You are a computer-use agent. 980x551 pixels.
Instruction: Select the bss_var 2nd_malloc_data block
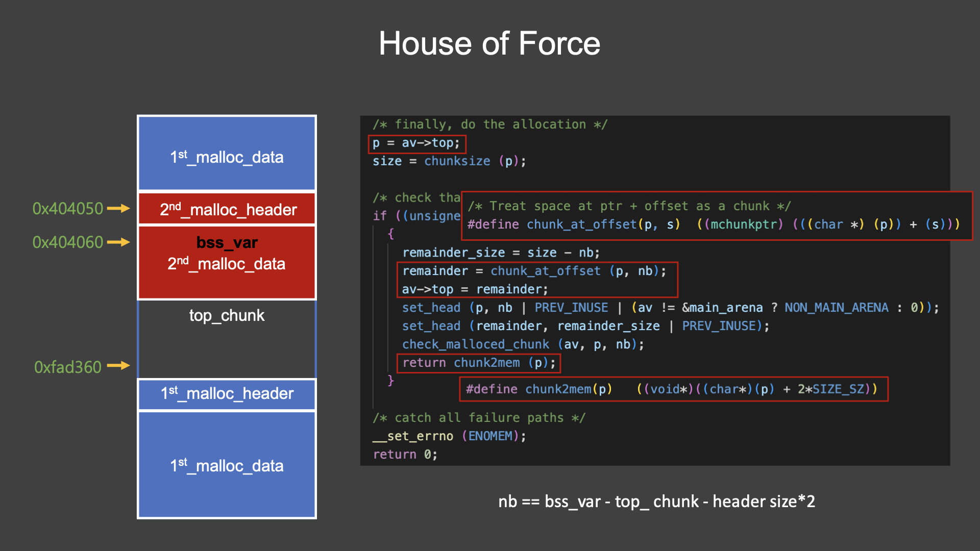pyautogui.click(x=227, y=262)
